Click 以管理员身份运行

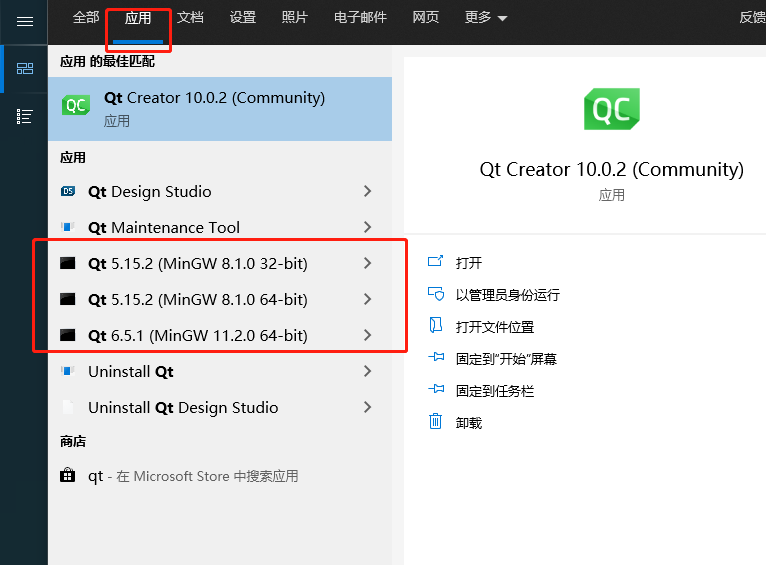pyautogui.click(x=508, y=295)
